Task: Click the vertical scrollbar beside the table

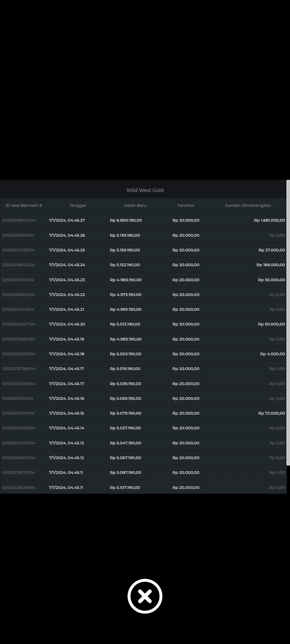Action: click(288, 322)
